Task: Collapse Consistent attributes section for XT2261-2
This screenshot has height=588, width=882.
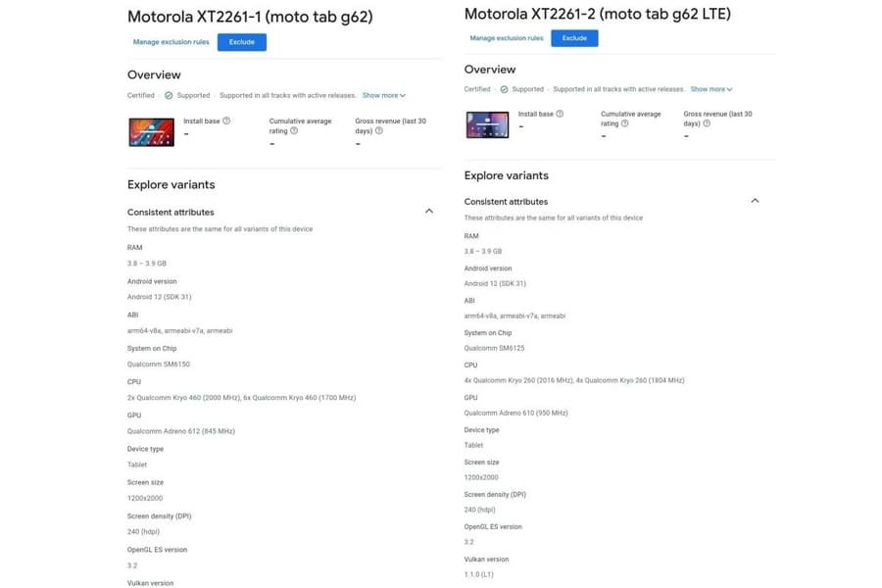Action: 755,201
